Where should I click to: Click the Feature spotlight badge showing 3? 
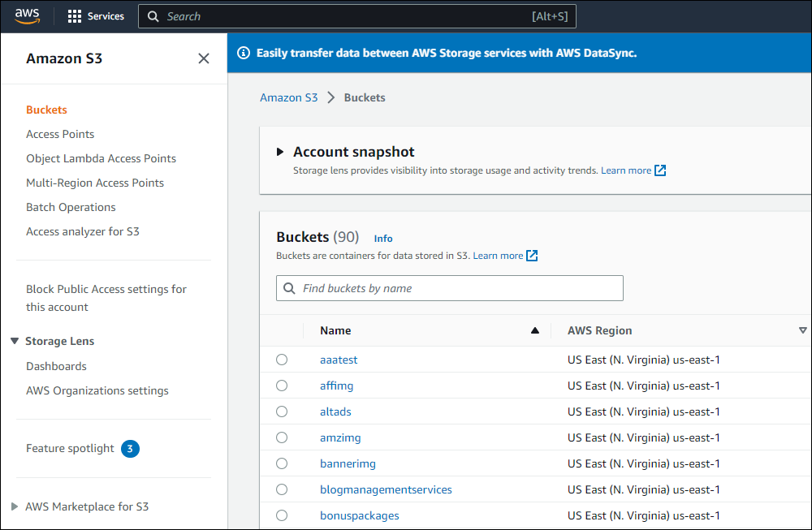coord(130,449)
